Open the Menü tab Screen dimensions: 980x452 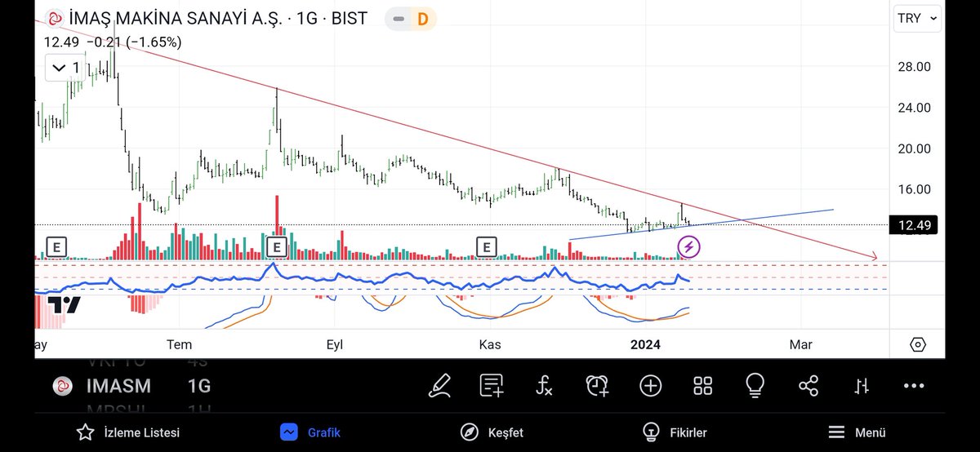tap(857, 432)
